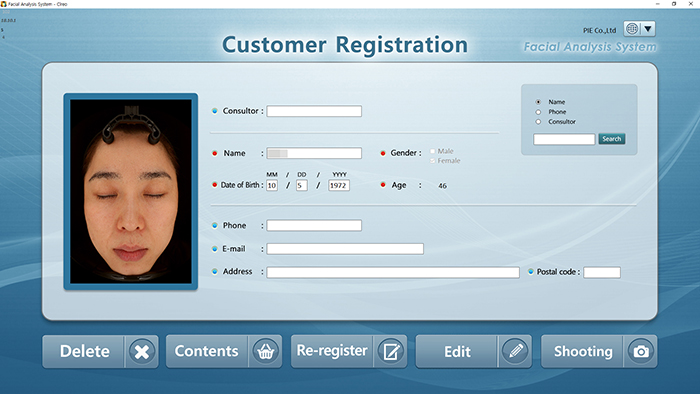Click the Edit pencil icon
The image size is (700, 394).
[x=515, y=352]
